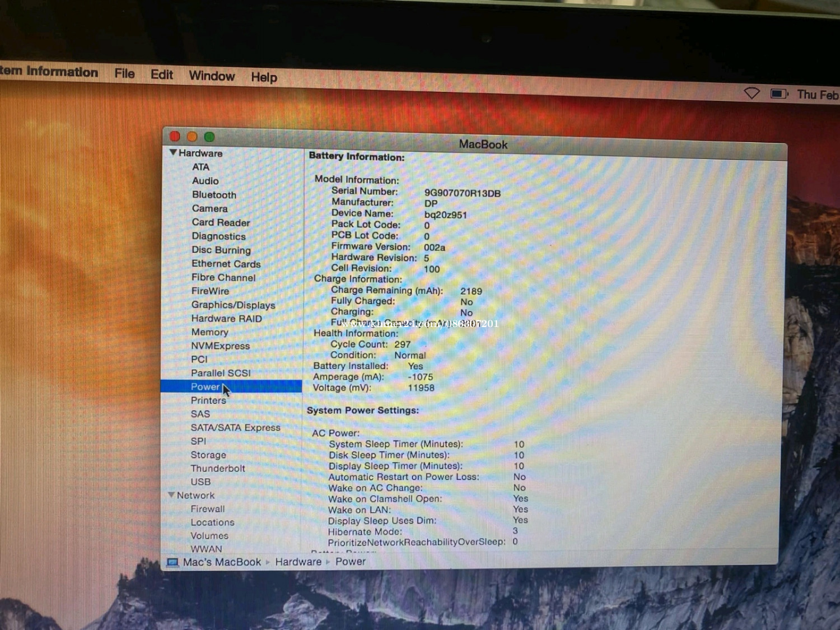The image size is (840, 630).
Task: Click Mac's MacBook in the path bar
Action: tap(222, 562)
